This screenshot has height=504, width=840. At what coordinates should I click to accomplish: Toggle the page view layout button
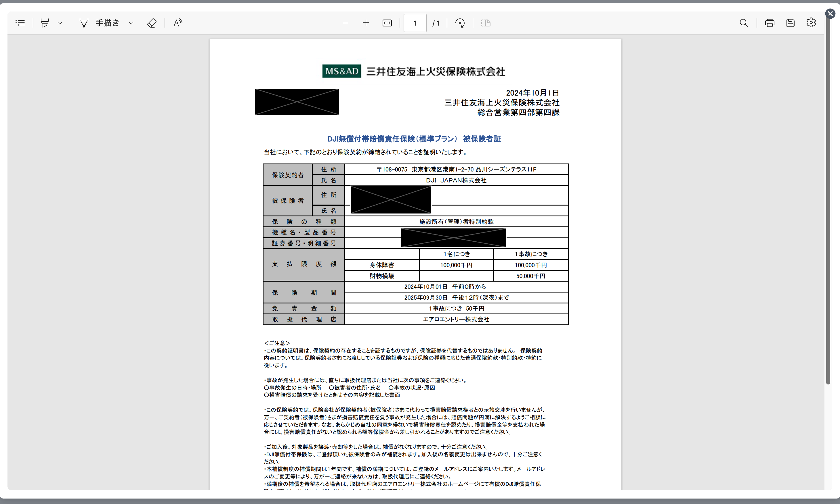(486, 23)
